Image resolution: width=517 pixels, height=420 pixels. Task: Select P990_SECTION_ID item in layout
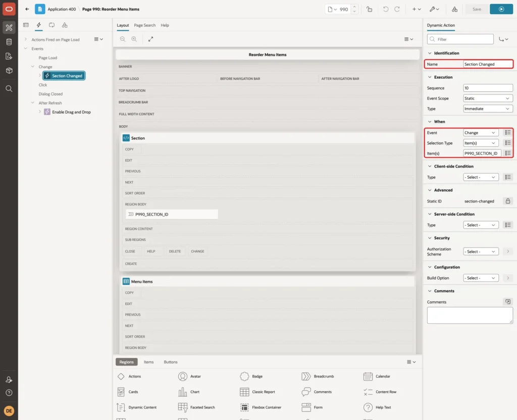(172, 214)
